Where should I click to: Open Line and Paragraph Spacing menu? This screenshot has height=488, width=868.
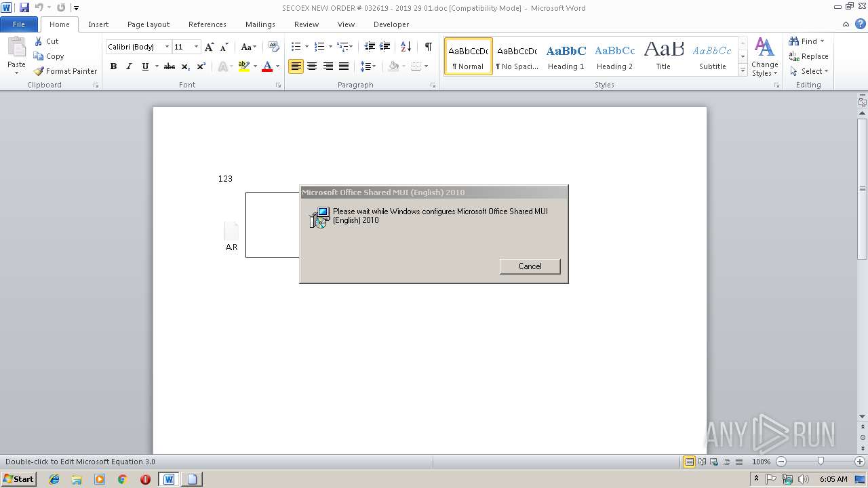pos(368,66)
